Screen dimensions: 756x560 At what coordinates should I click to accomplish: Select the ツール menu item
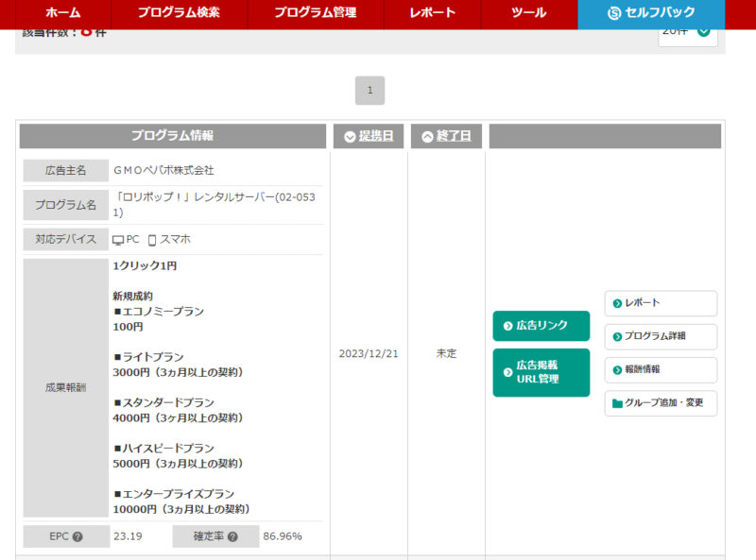click(x=528, y=13)
